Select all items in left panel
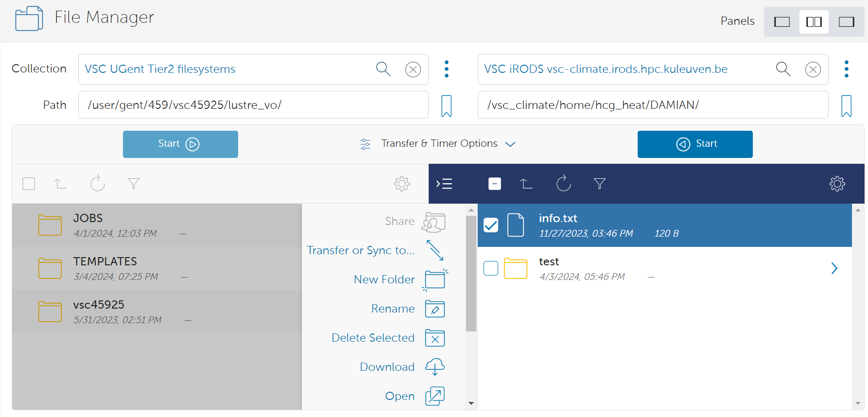Screen dimensions: 868x417 pyautogui.click(x=29, y=184)
